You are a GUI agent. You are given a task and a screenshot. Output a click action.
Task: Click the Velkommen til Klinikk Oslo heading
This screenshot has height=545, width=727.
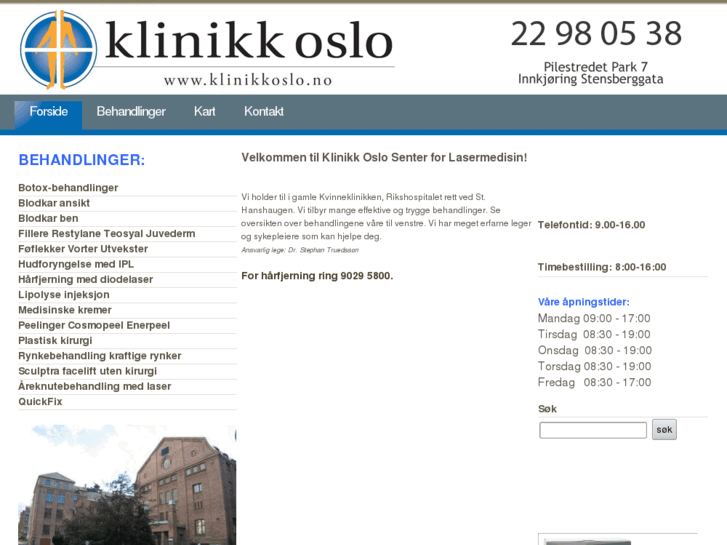click(384, 158)
